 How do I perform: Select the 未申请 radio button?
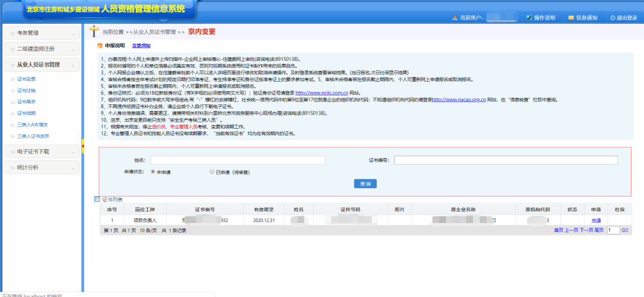point(153,172)
